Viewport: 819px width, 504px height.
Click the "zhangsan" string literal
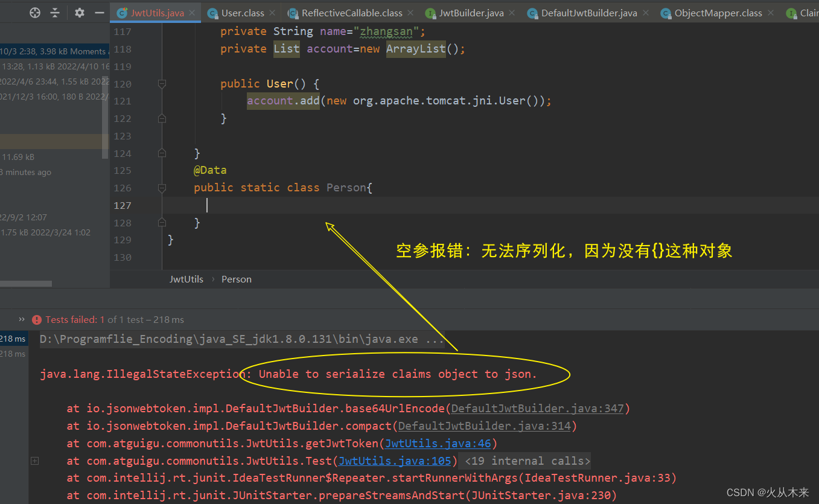(386, 31)
